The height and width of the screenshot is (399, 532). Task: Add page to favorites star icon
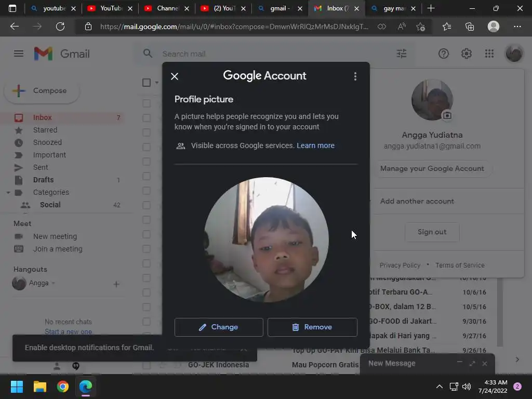pos(420,26)
